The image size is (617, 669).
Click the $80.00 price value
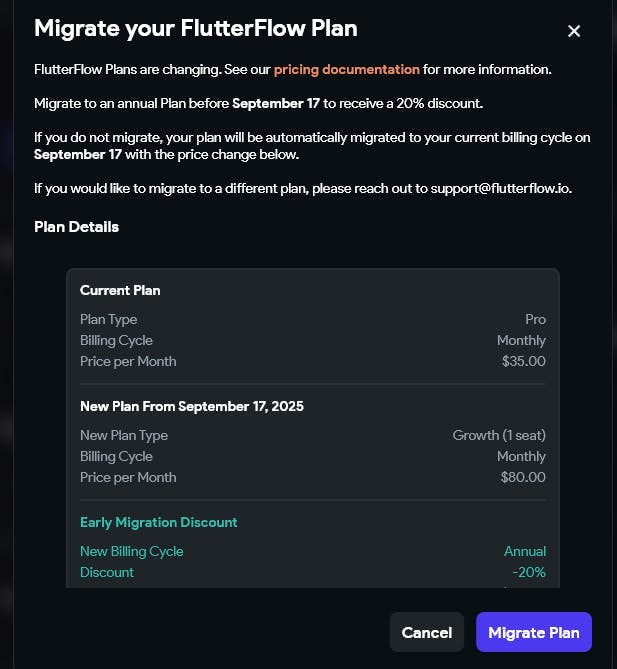click(523, 477)
